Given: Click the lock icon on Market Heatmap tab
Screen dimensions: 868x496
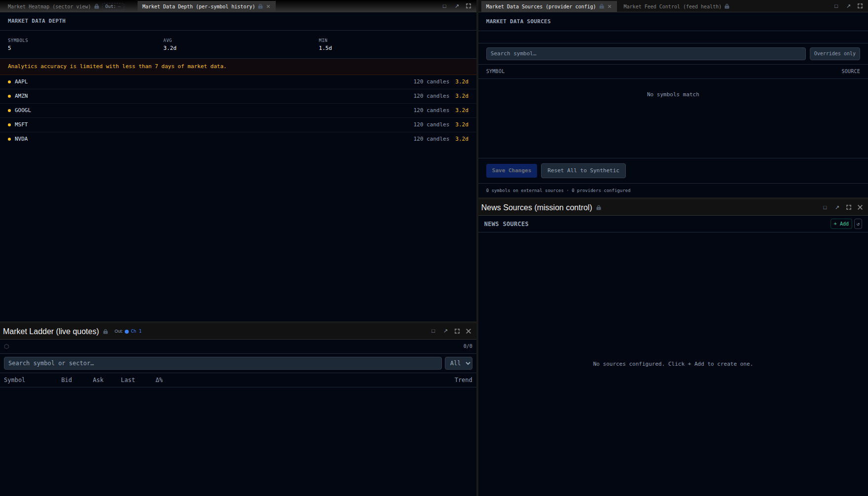Looking at the screenshot, I should click(x=97, y=6).
